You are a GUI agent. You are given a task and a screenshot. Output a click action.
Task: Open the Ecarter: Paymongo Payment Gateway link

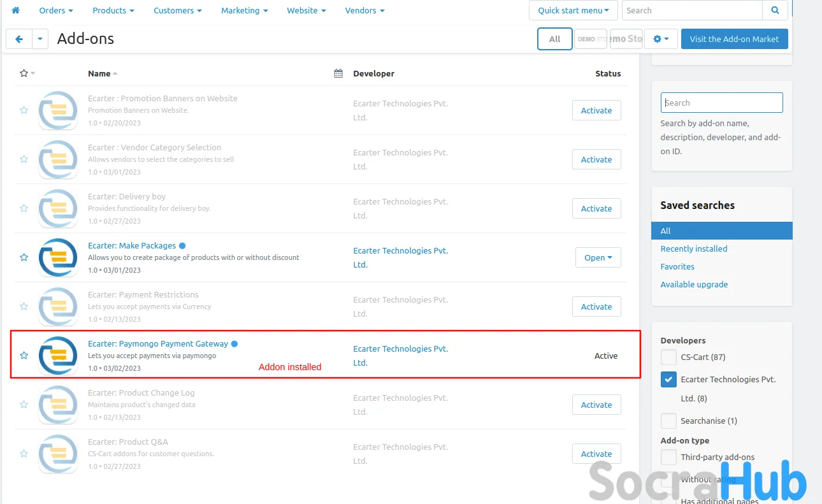158,343
